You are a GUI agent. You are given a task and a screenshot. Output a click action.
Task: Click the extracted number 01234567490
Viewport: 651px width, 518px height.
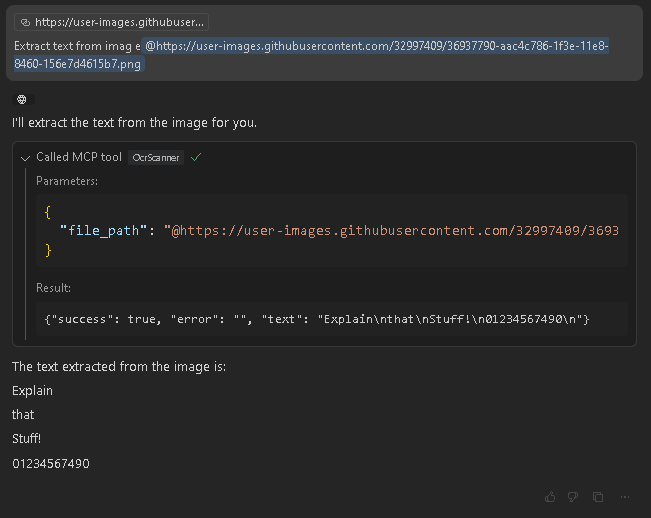click(51, 464)
